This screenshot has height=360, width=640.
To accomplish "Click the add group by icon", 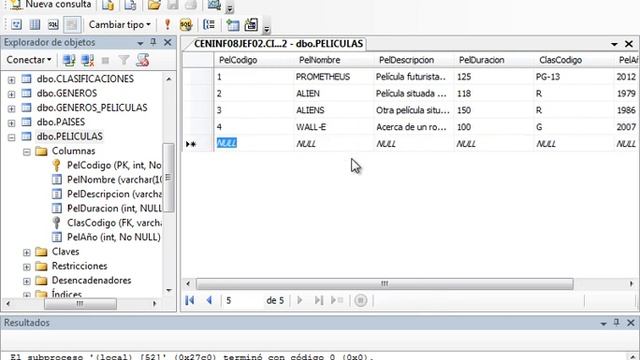I will 209,24.
